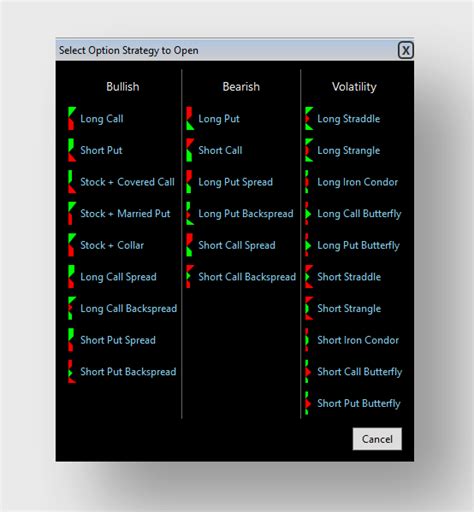Select the Long Put Backspread text
Image resolution: width=474 pixels, height=512 pixels.
click(x=246, y=214)
